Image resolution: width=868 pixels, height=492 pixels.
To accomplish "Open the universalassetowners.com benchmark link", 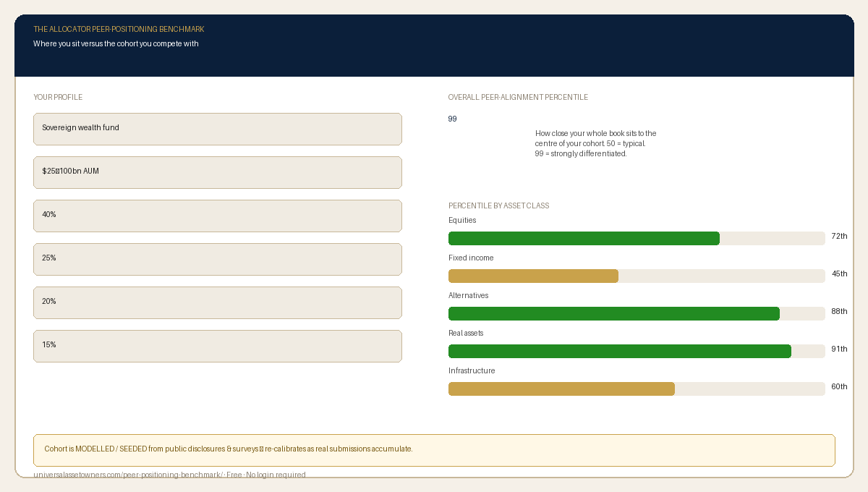I will [x=169, y=475].
